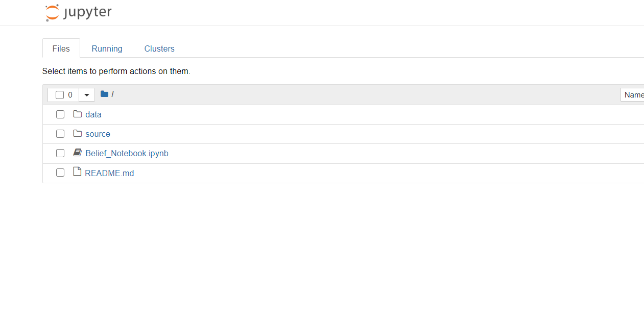The height and width of the screenshot is (317, 644).
Task: Click the root slash breadcrumb
Action: tap(111, 94)
